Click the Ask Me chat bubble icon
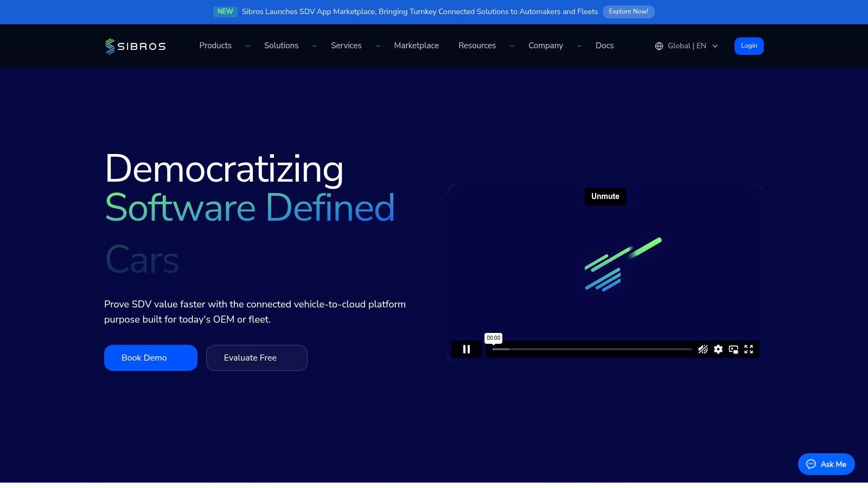This screenshot has width=868, height=488. (811, 464)
